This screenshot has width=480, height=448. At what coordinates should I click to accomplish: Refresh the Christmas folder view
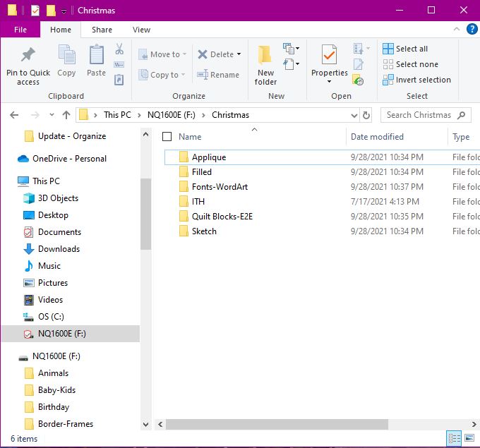[366, 116]
